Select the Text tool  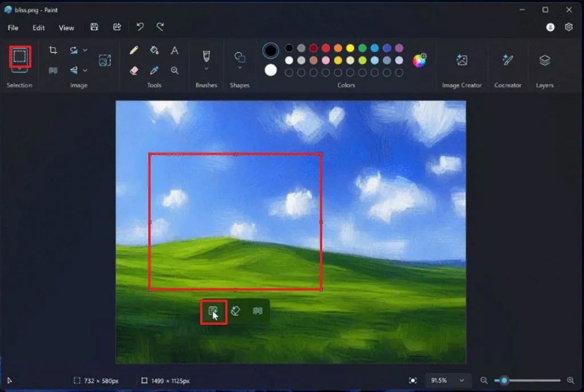(175, 50)
